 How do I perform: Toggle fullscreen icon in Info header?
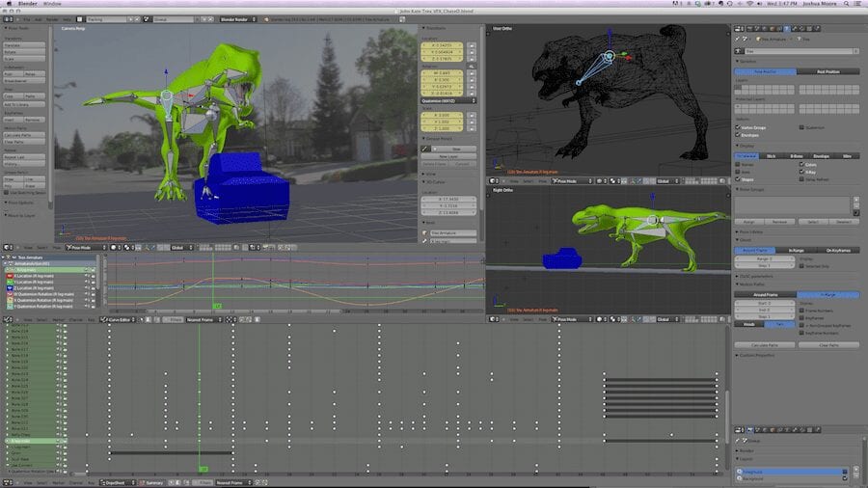point(402,19)
